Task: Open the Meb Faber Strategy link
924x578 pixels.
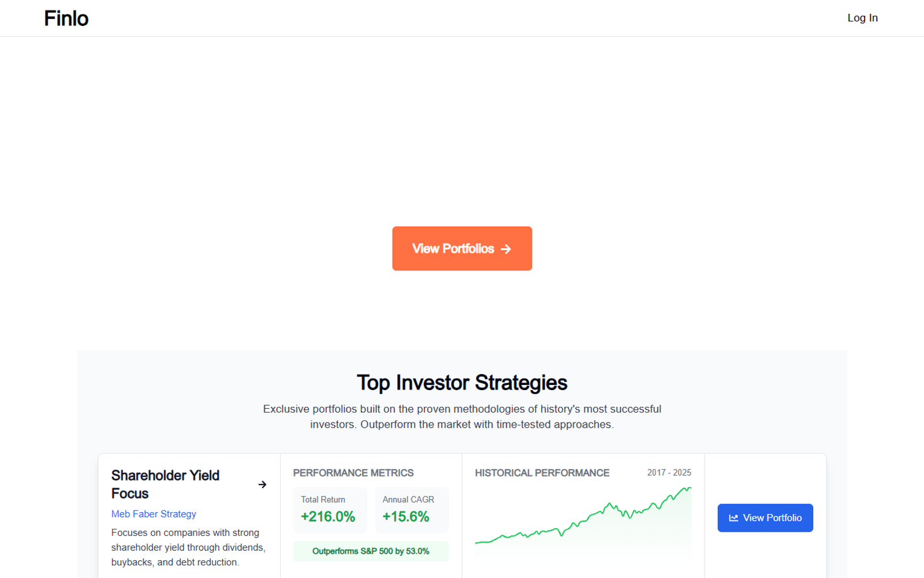Action: [153, 514]
